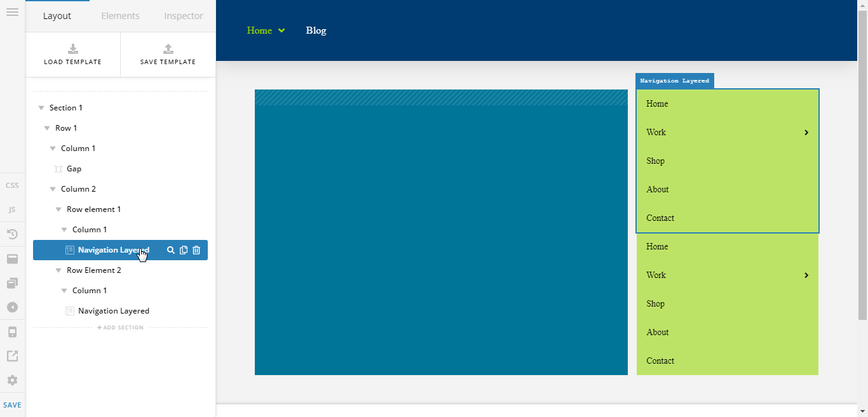Toggle the sidebar collapse arrow icon
The width and height of the screenshot is (868, 417).
pos(12,307)
